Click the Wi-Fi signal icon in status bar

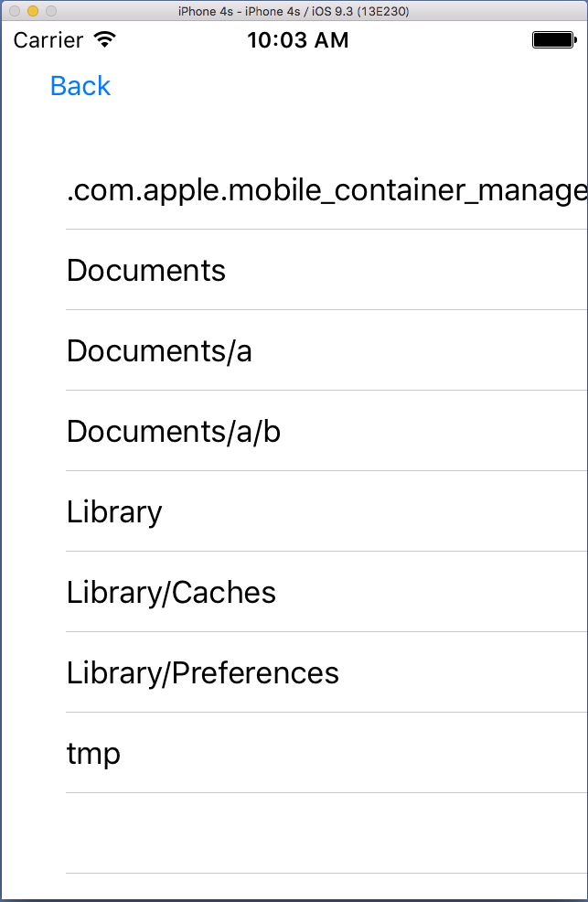pos(105,40)
